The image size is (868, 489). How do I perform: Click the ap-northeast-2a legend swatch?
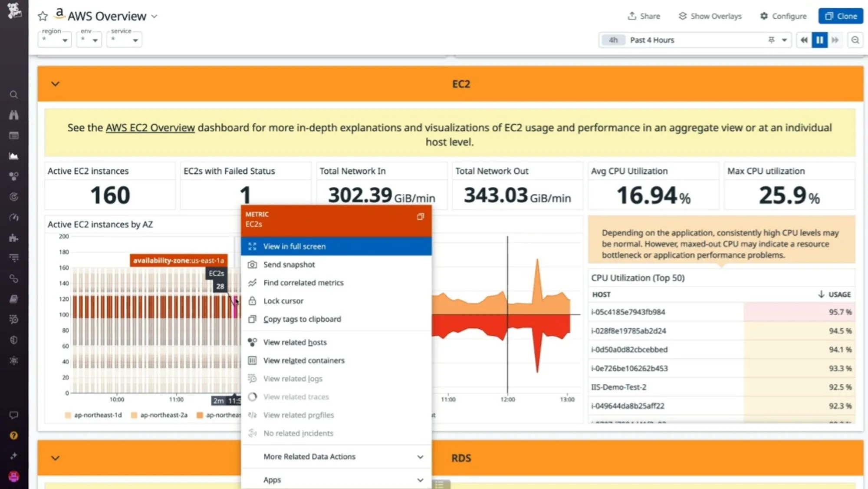click(x=134, y=415)
